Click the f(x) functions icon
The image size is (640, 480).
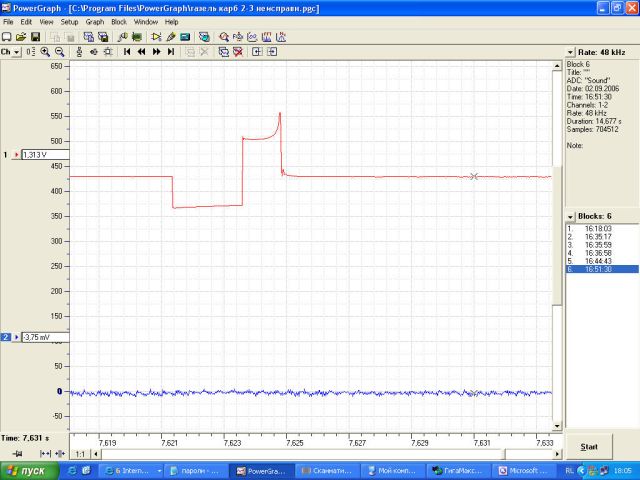pyautogui.click(x=238, y=37)
